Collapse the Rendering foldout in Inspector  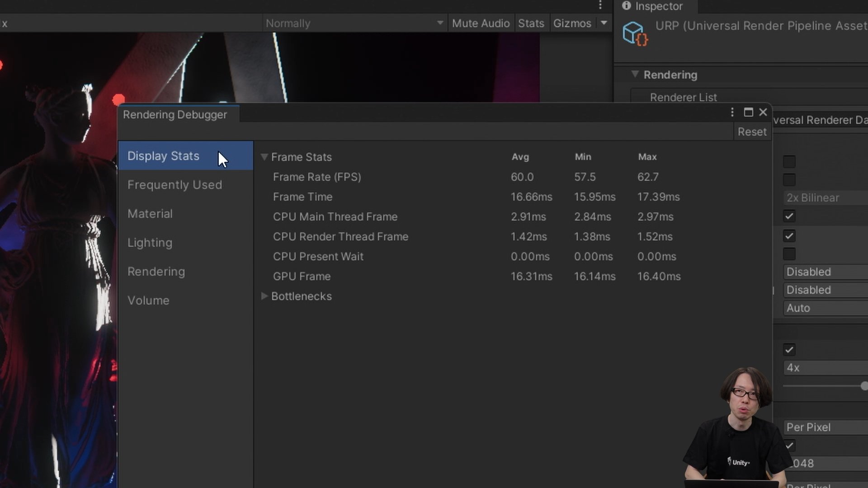(x=635, y=75)
